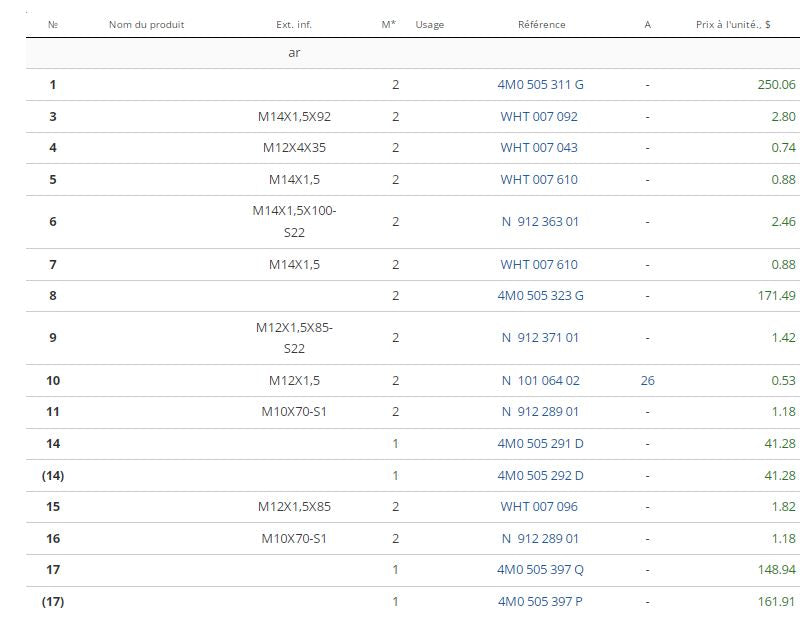Select the price 250.06
This screenshot has height=617, width=807.
[x=776, y=85]
